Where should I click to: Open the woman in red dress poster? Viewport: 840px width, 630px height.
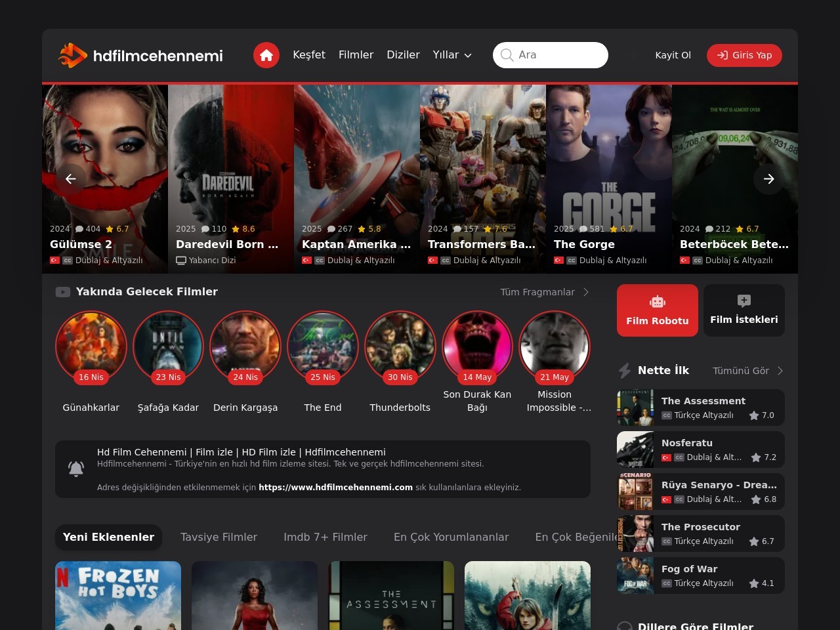click(x=255, y=595)
